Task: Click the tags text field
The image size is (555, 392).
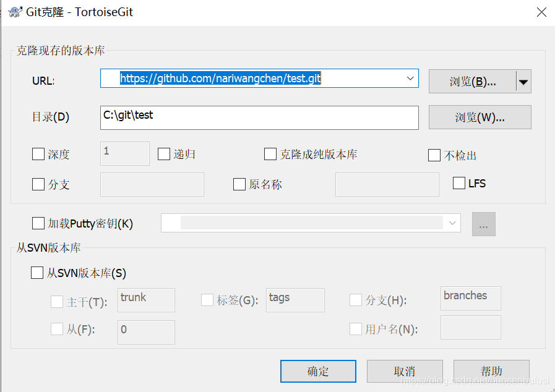Action: [x=295, y=300]
